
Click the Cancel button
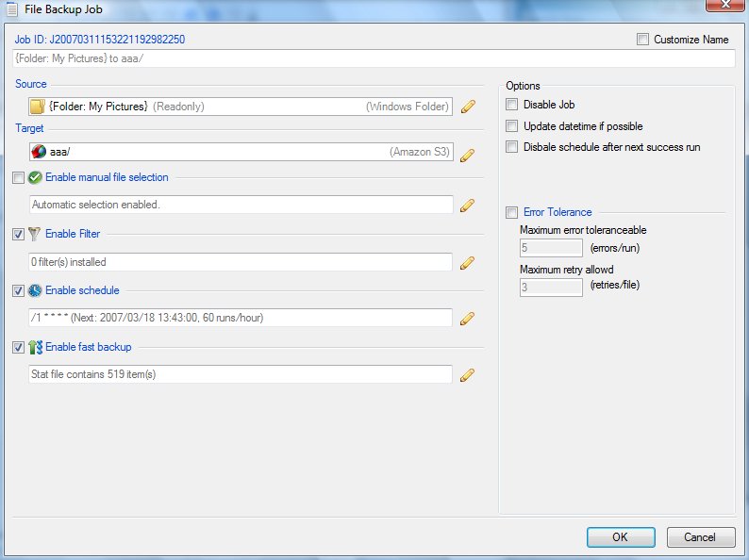pyautogui.click(x=700, y=537)
